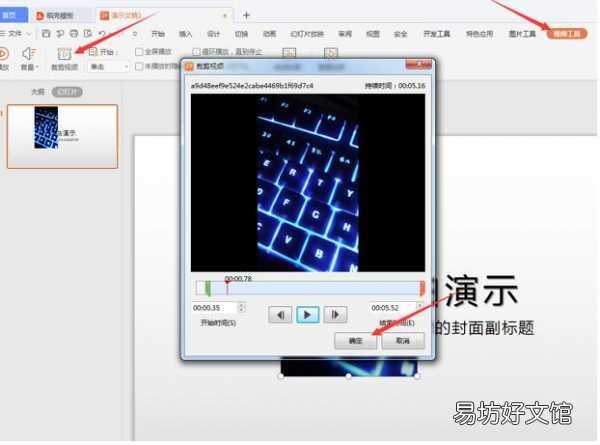600x445 pixels.
Task: Click the Print icon in quick toolbar
Action: click(x=74, y=34)
